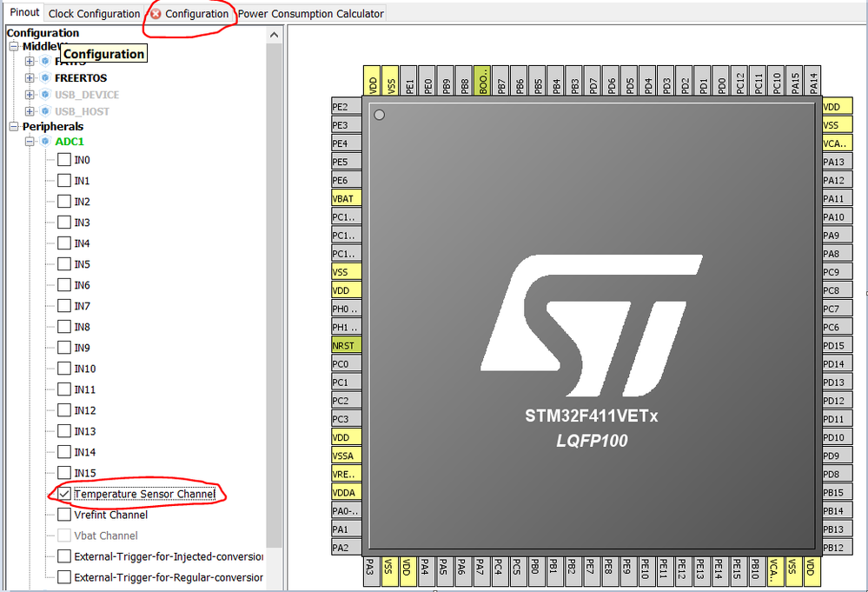Expand the FREERTOS node
868x592 pixels.
point(30,78)
